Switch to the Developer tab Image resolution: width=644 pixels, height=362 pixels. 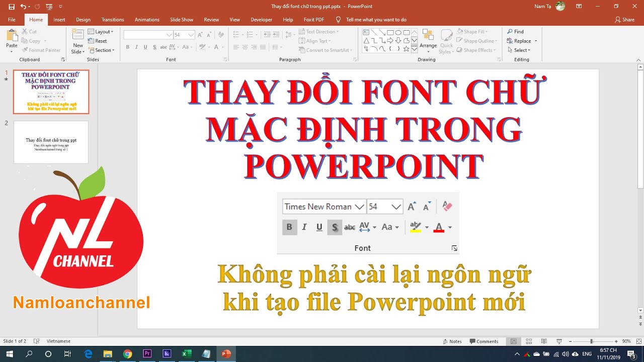[x=261, y=20]
